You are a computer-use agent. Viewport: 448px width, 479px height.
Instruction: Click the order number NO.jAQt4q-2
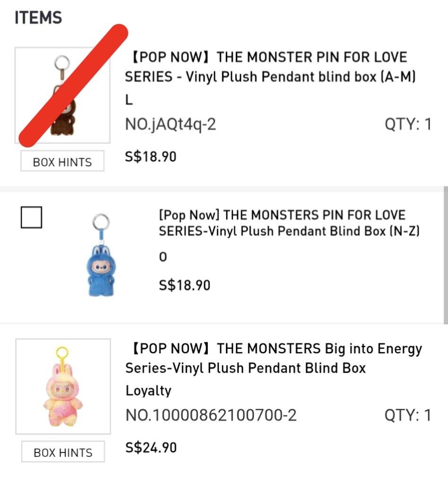171,124
